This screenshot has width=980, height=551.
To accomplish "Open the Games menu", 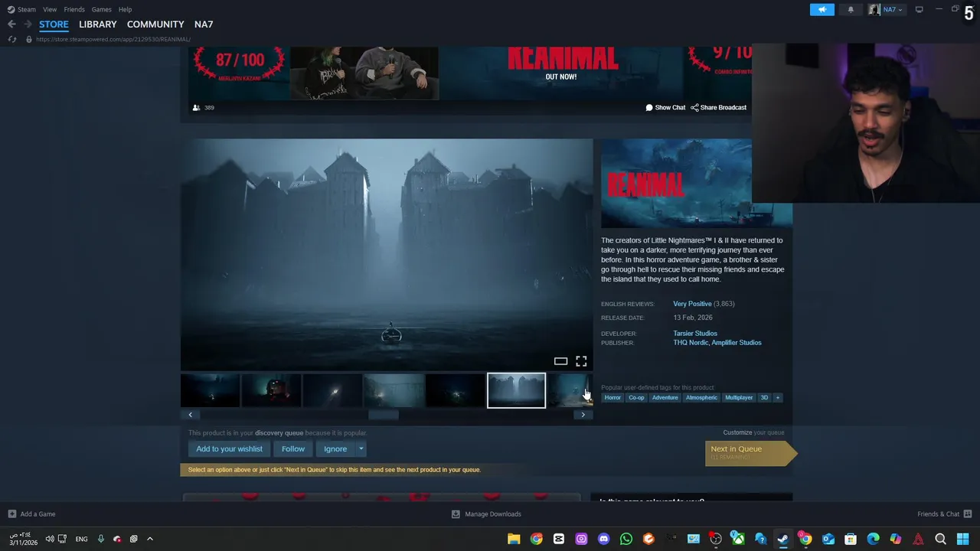I will click(101, 9).
